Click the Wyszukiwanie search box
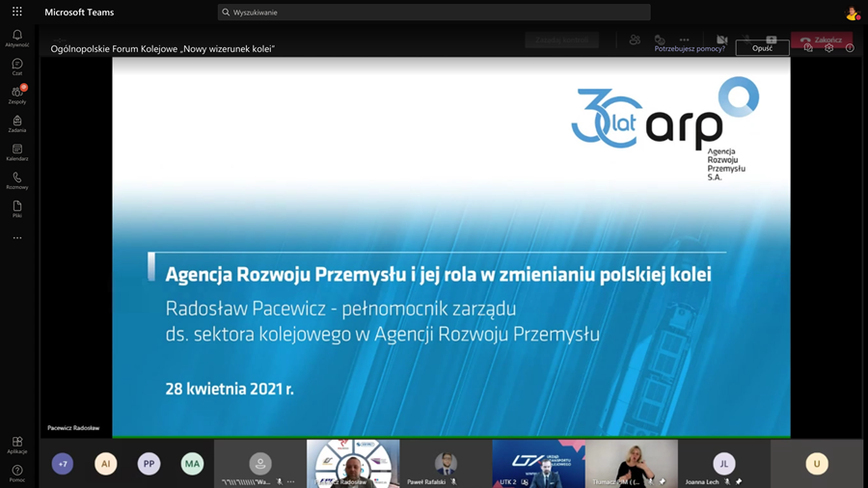 pos(433,13)
